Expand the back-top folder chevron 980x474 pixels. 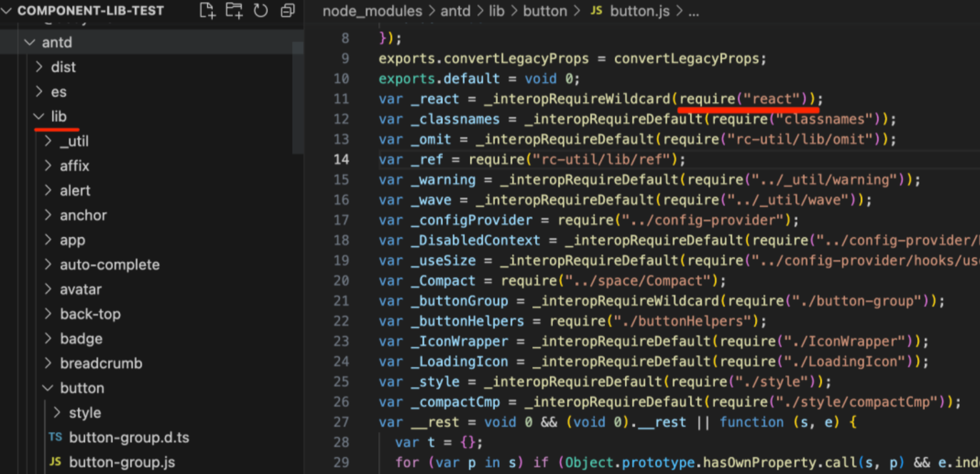tap(48, 314)
